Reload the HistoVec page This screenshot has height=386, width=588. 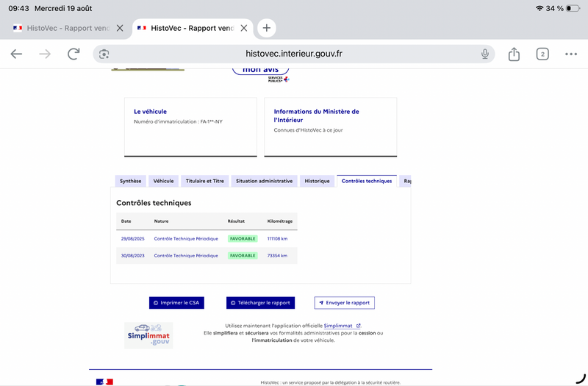73,54
